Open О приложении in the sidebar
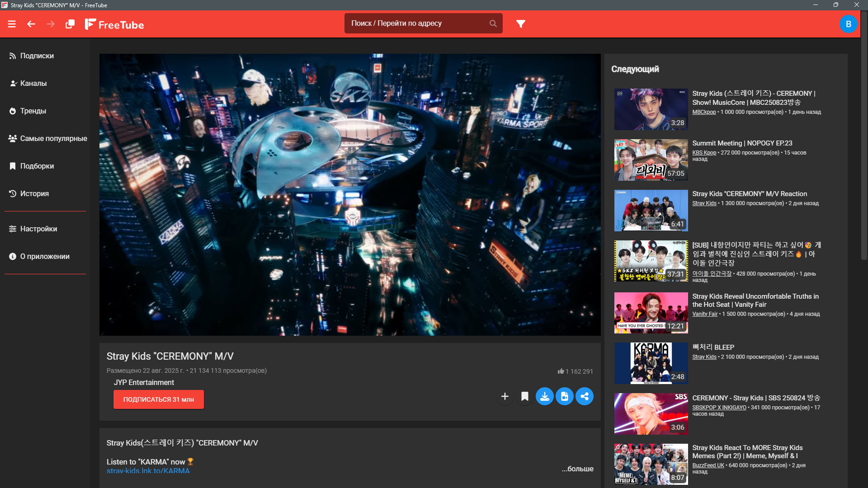Viewport: 868px width, 488px height. point(45,256)
